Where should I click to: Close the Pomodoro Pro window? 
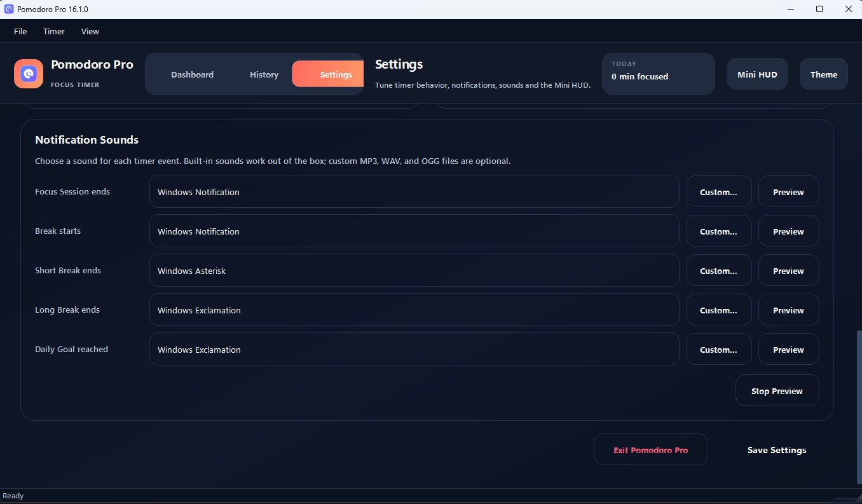point(848,9)
